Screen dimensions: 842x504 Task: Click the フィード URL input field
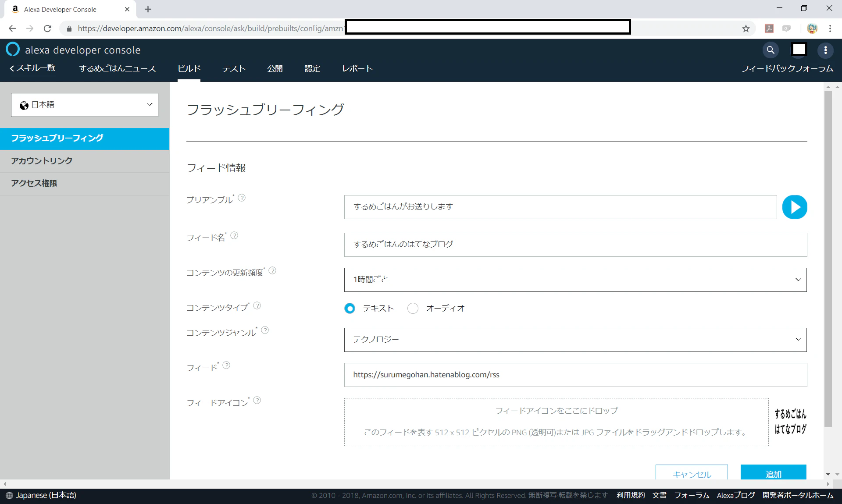[575, 375]
